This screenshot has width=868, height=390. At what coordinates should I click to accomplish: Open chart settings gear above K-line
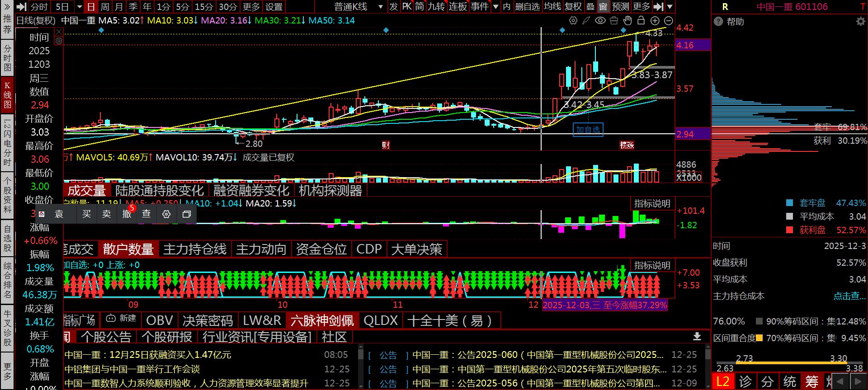573,21
